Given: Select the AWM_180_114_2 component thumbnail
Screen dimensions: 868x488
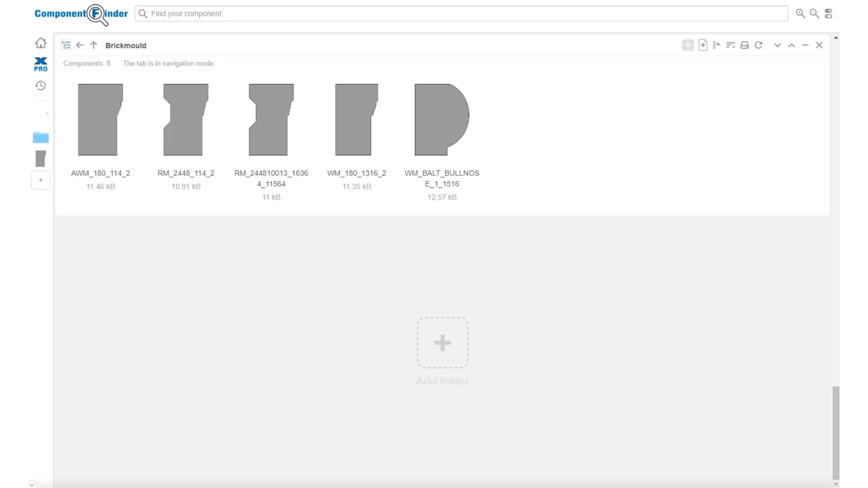Looking at the screenshot, I should (x=100, y=120).
